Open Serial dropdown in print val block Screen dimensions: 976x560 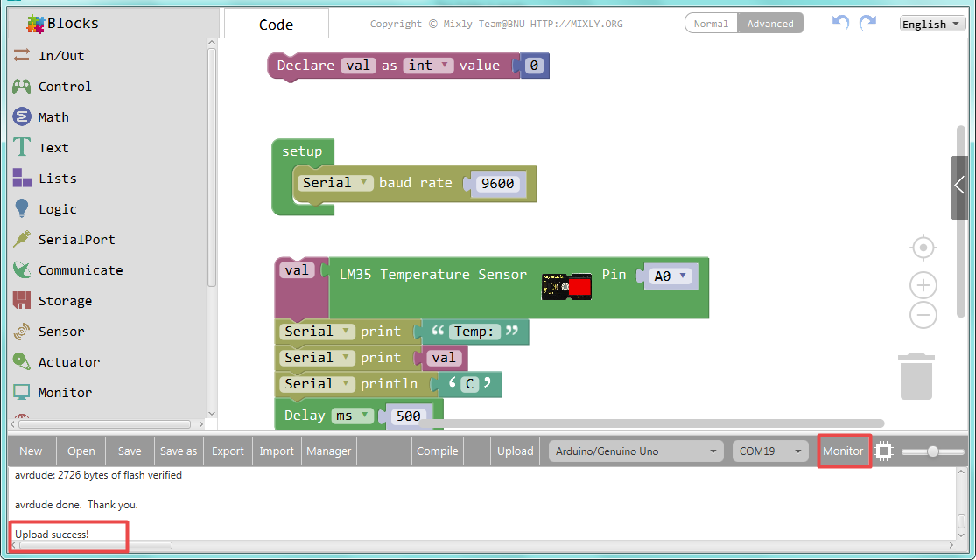coord(317,358)
